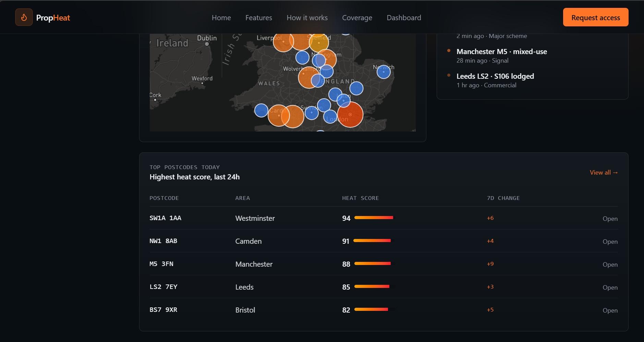This screenshot has width=644, height=342.
Task: Follow the View all link
Action: pos(604,173)
